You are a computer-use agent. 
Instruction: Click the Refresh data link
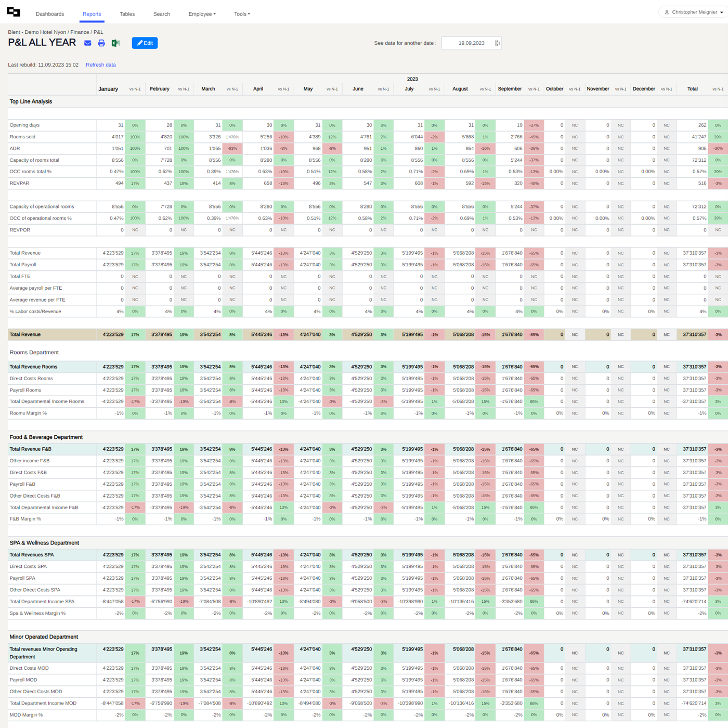[x=100, y=65]
